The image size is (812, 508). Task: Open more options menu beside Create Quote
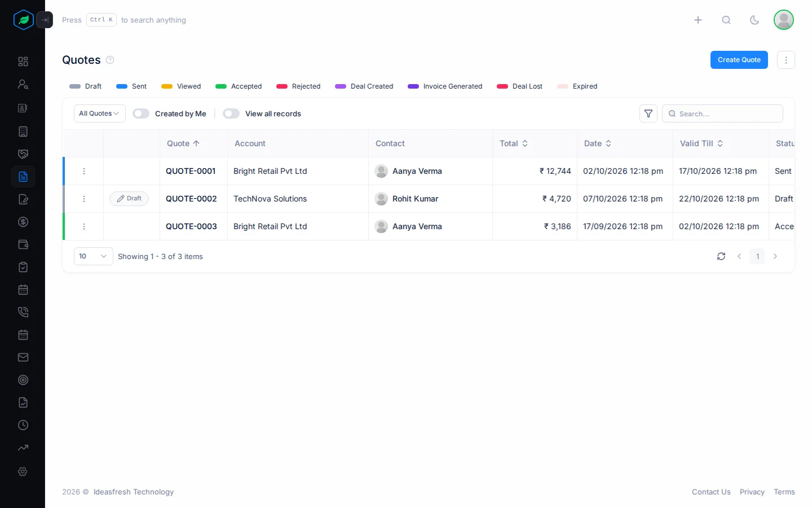[x=786, y=60]
